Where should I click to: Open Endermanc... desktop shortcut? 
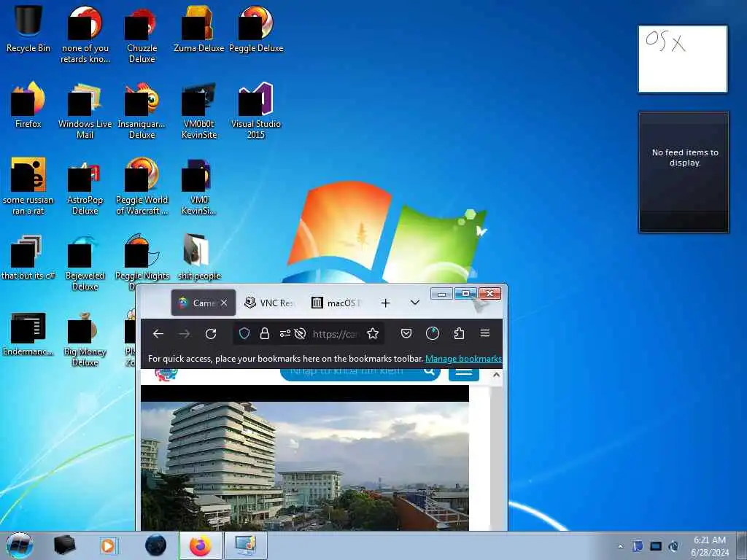28,332
